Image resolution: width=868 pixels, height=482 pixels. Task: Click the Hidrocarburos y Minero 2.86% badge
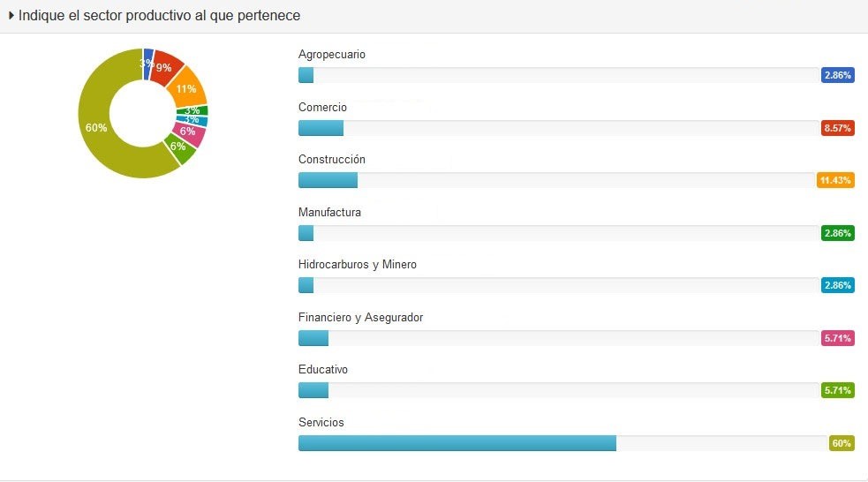pyautogui.click(x=837, y=285)
